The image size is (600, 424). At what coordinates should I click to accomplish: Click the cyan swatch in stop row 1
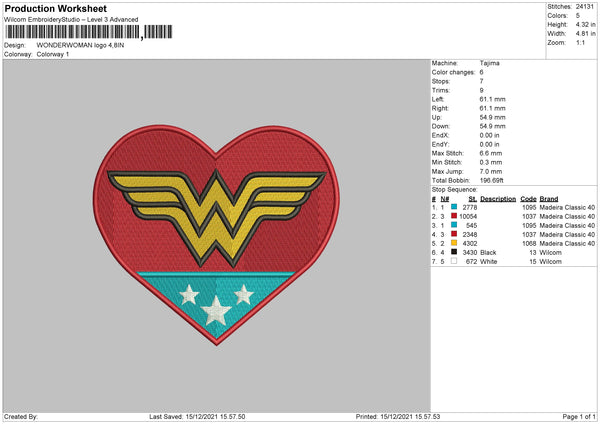point(454,207)
